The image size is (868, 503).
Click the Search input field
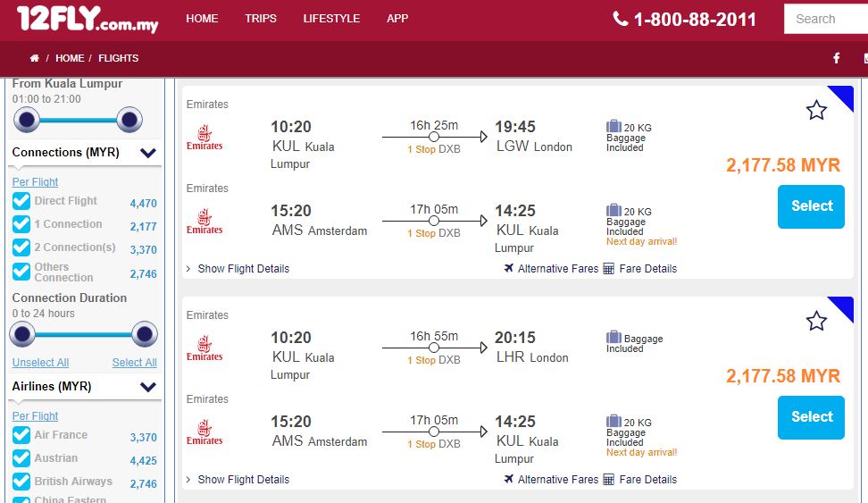tap(826, 19)
